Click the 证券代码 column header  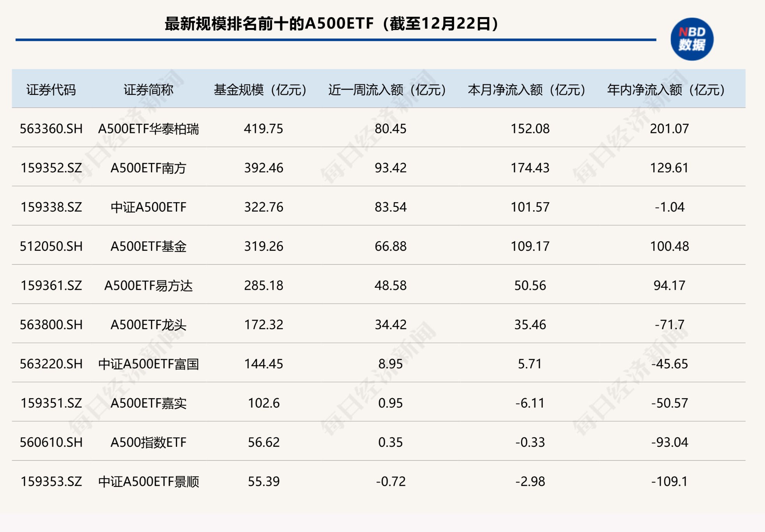pos(51,90)
